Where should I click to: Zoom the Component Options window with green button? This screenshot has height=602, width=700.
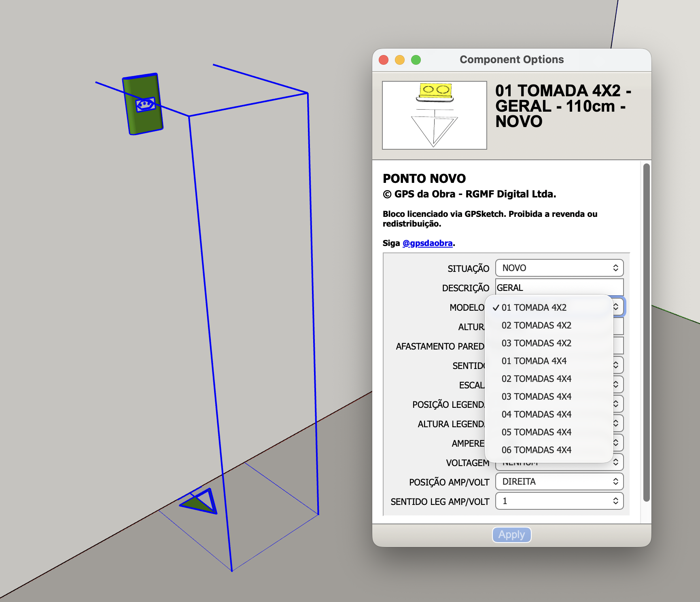[x=416, y=60]
